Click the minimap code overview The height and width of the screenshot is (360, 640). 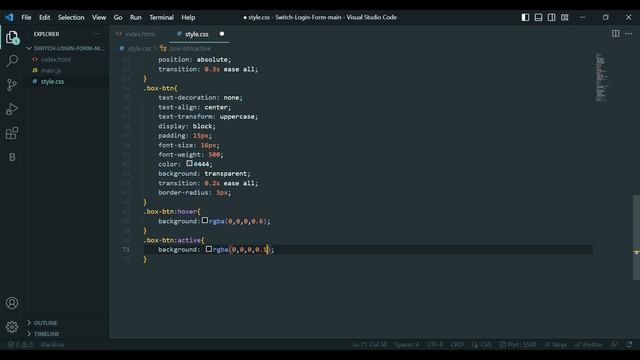pos(601,78)
